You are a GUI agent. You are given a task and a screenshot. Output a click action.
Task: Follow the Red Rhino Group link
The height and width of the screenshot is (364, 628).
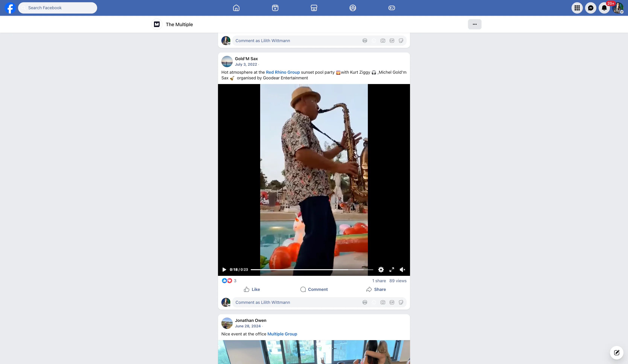pos(283,72)
